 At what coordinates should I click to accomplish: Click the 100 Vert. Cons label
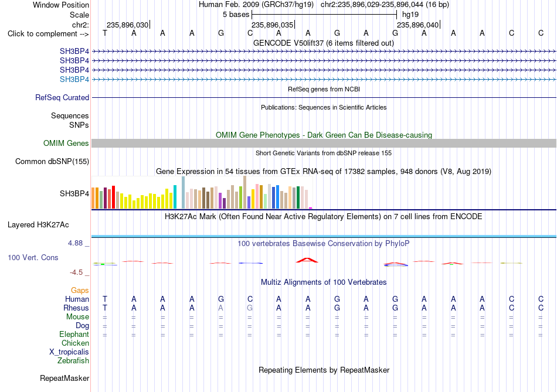[x=33, y=257]
